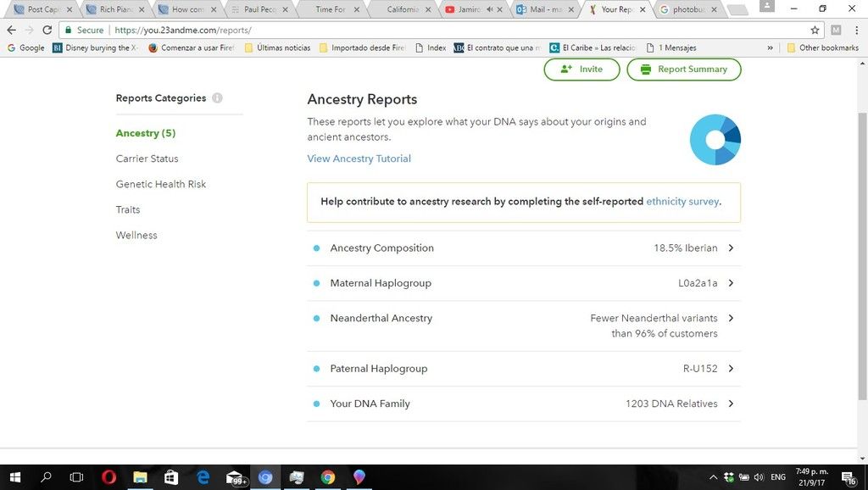Click the page vertical scrollbar thumb
The width and height of the screenshot is (868, 490).
click(862, 256)
